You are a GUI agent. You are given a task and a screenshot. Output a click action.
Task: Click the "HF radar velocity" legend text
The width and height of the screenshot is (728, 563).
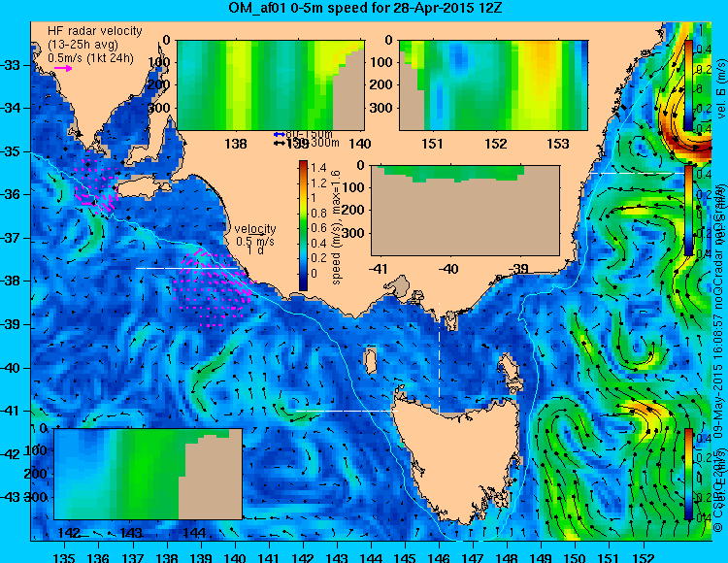[x=95, y=31]
